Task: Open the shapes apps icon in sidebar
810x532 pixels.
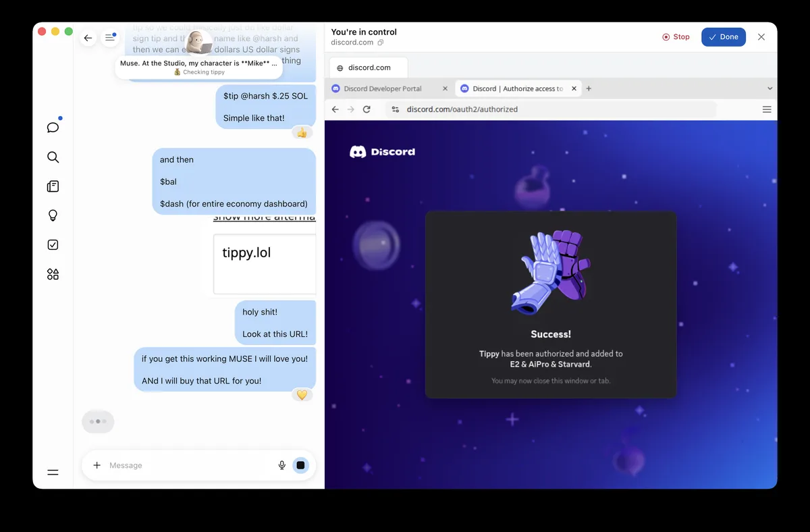Action: (53, 274)
